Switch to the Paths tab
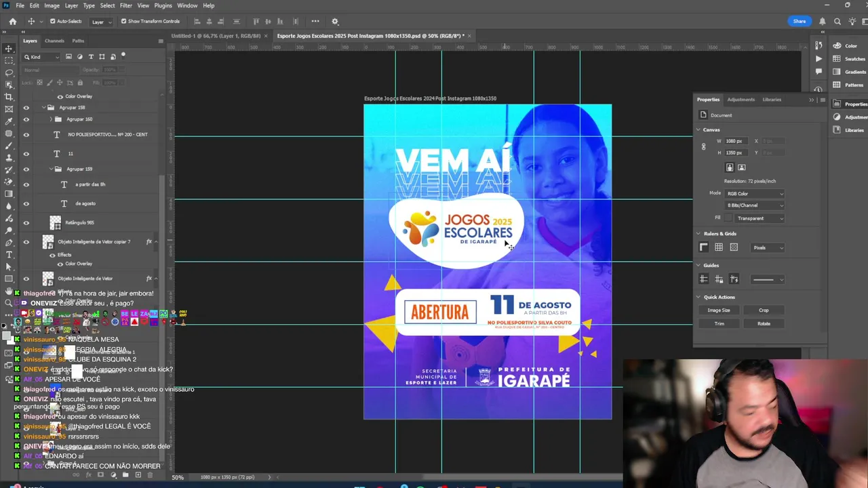The image size is (868, 488). (x=78, y=41)
